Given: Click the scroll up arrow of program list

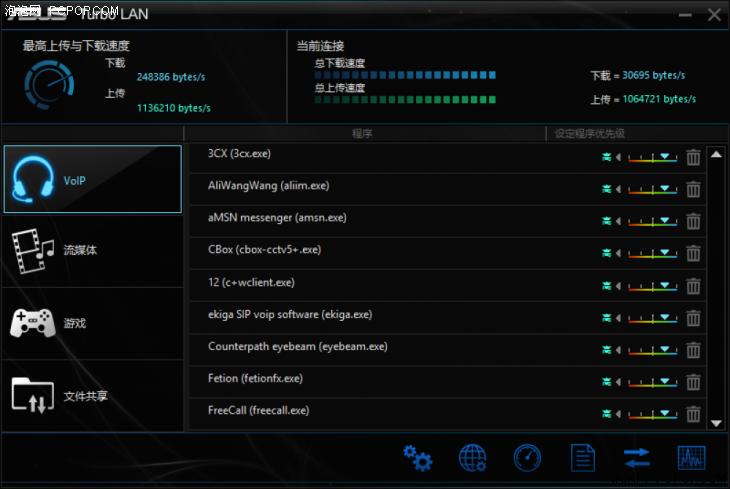Looking at the screenshot, I should (x=716, y=155).
